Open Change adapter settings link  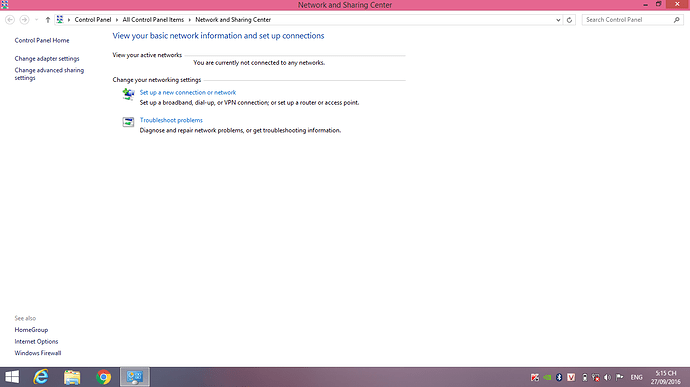(x=47, y=59)
